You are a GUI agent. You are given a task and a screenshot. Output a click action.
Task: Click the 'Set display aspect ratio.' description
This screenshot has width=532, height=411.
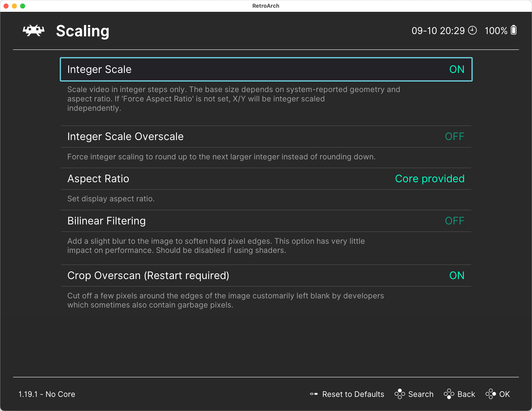pyautogui.click(x=111, y=199)
